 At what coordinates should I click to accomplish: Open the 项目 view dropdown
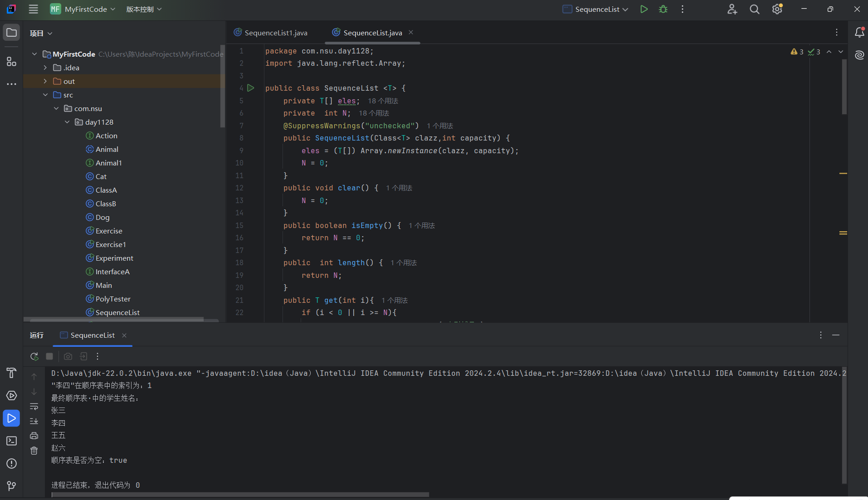pyautogui.click(x=41, y=33)
